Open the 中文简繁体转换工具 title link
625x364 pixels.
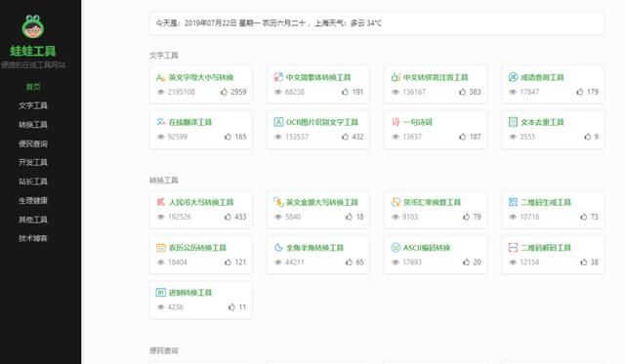[x=318, y=77]
